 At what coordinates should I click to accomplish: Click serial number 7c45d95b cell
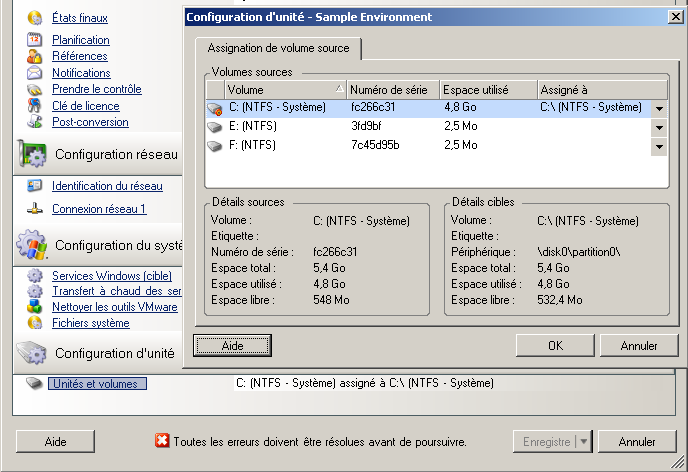point(375,145)
